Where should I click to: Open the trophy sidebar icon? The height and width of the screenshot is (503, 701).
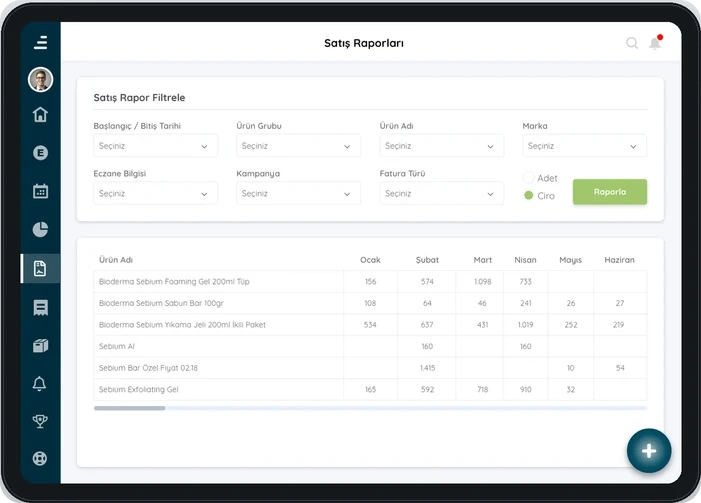point(40,421)
